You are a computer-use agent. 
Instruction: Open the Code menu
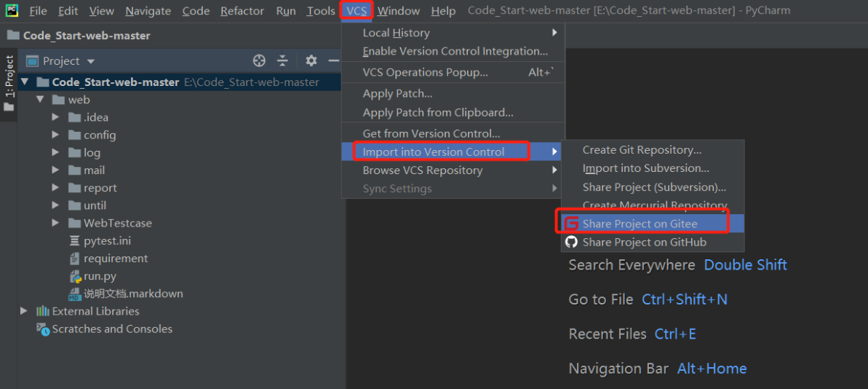[x=196, y=10]
